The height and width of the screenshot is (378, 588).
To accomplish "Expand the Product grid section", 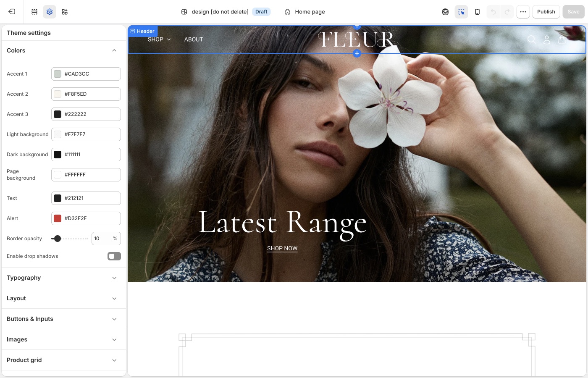I will 64,360.
